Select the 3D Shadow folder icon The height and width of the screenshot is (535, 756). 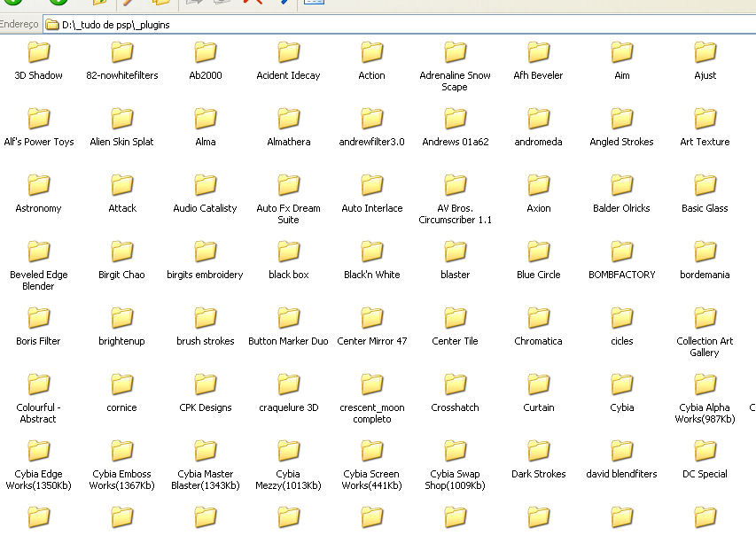pos(39,52)
